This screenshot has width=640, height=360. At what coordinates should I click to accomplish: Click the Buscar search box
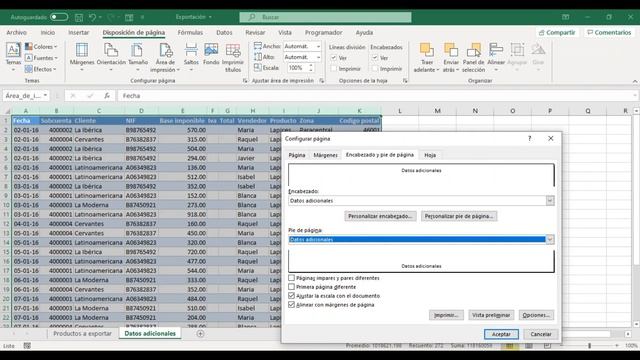[x=325, y=17]
